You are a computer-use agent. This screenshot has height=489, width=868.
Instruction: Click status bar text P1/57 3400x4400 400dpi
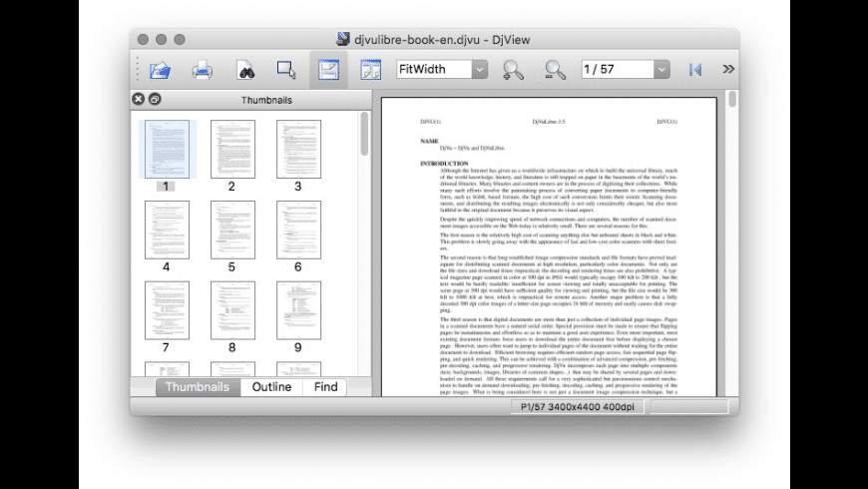pyautogui.click(x=578, y=406)
